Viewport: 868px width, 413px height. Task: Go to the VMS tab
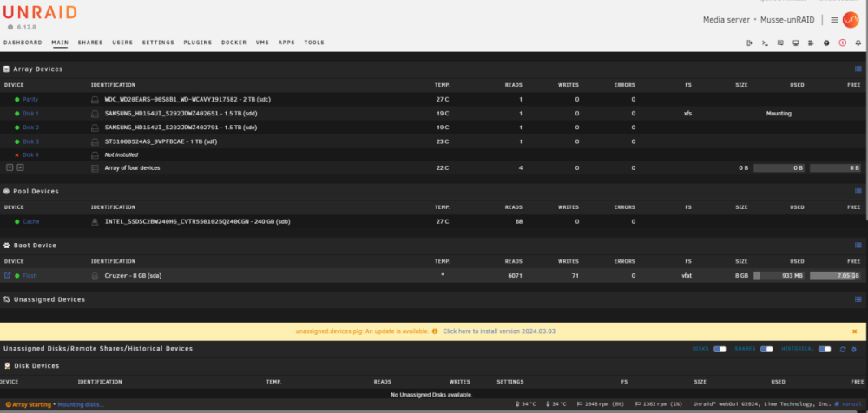[x=262, y=43]
